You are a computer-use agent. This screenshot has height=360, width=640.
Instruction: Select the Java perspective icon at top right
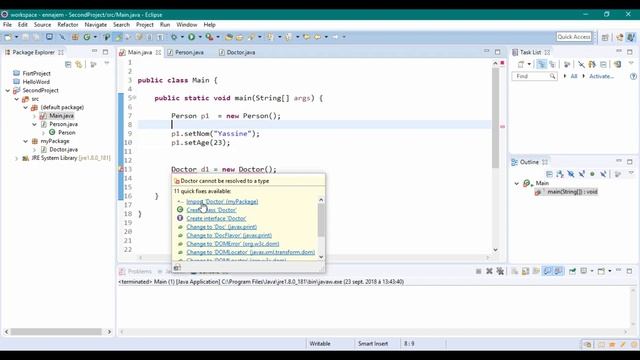click(631, 37)
